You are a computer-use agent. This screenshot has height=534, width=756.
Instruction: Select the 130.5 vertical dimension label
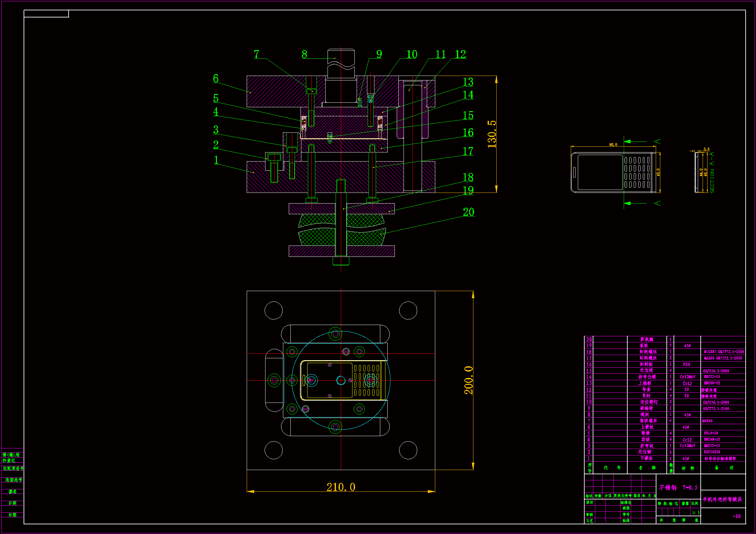491,134
